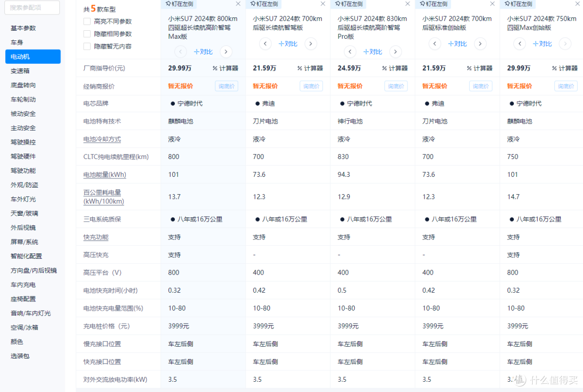Pin the 800km Max版 column to the left
The image size is (583, 392).
coord(180,4)
